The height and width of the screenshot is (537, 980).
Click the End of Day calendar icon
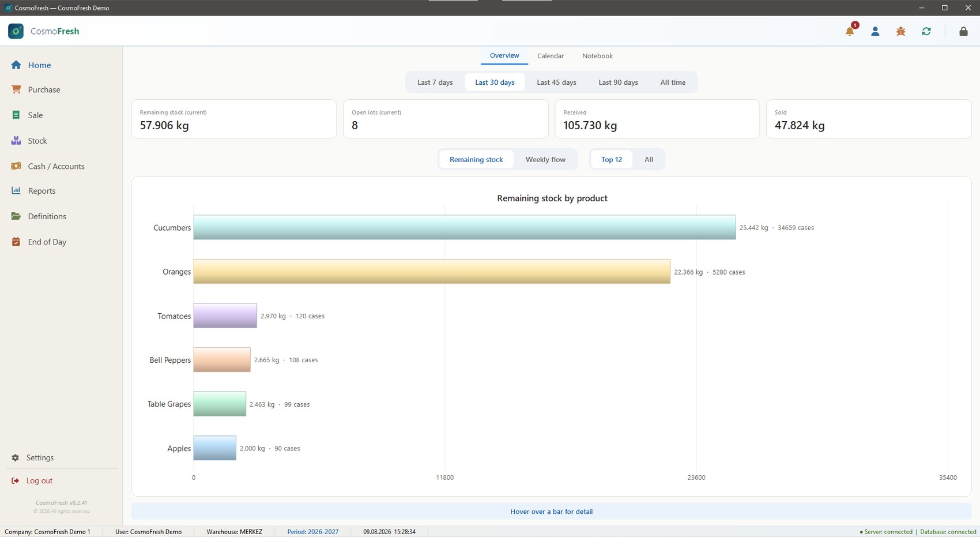tap(16, 242)
